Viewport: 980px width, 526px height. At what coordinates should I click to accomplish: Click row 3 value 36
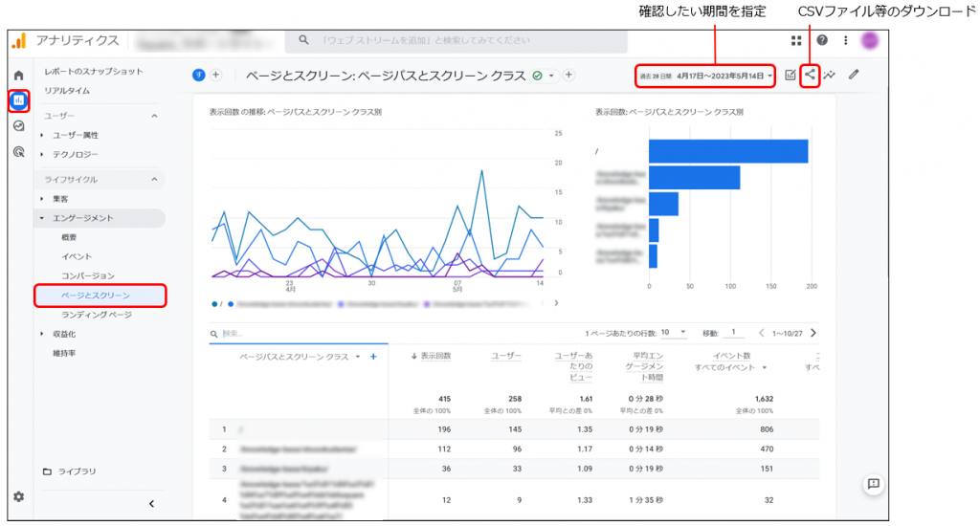click(446, 469)
